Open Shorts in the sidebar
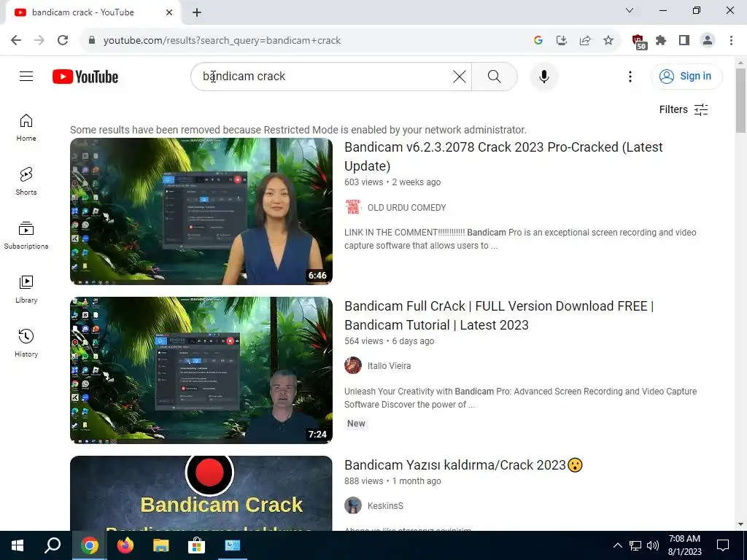This screenshot has height=560, width=747. coord(26,182)
